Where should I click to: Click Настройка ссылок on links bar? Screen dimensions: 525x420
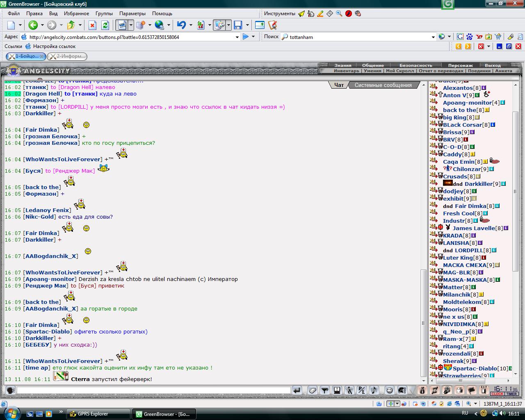tap(54, 46)
